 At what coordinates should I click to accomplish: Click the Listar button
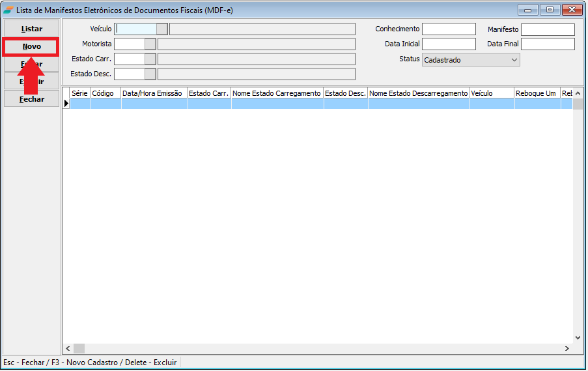[32, 29]
